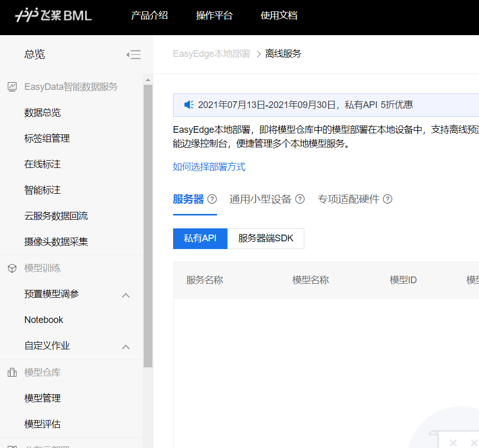Click the announcement speaker icon
The height and width of the screenshot is (448, 479).
[188, 105]
